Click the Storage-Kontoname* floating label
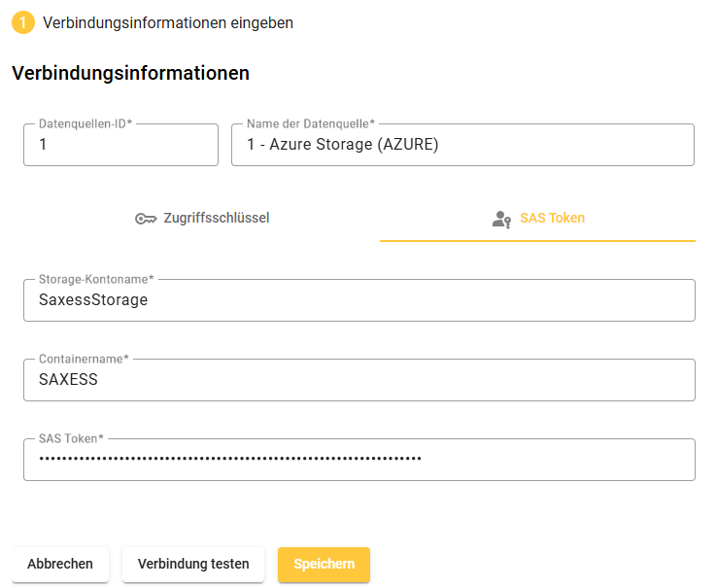Screen dimensions: 717x588 (96, 279)
